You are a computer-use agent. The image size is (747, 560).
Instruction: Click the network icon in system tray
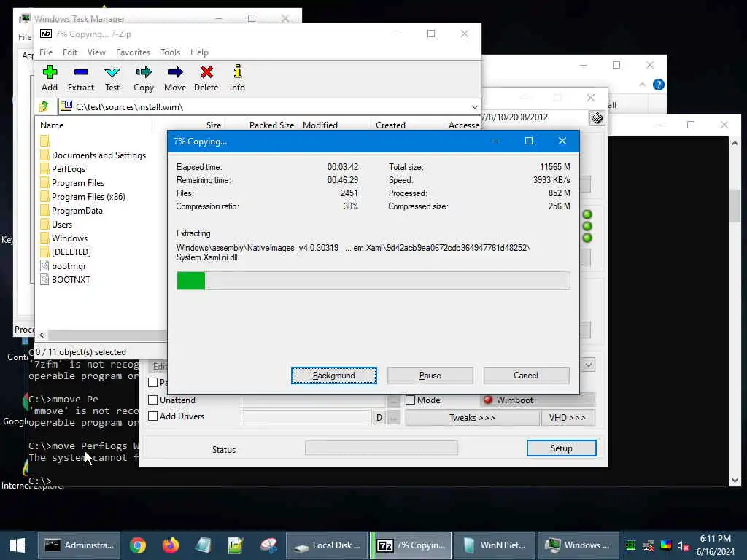click(649, 545)
